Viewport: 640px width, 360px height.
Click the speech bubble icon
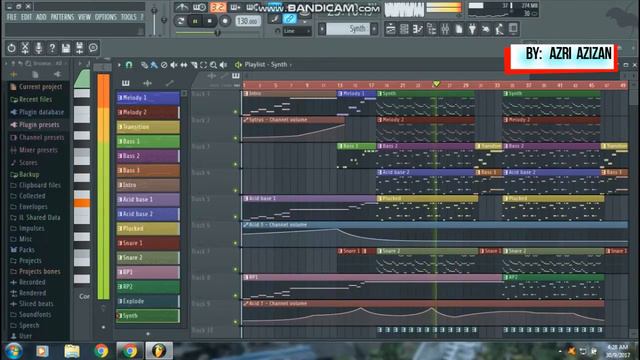(x=93, y=48)
